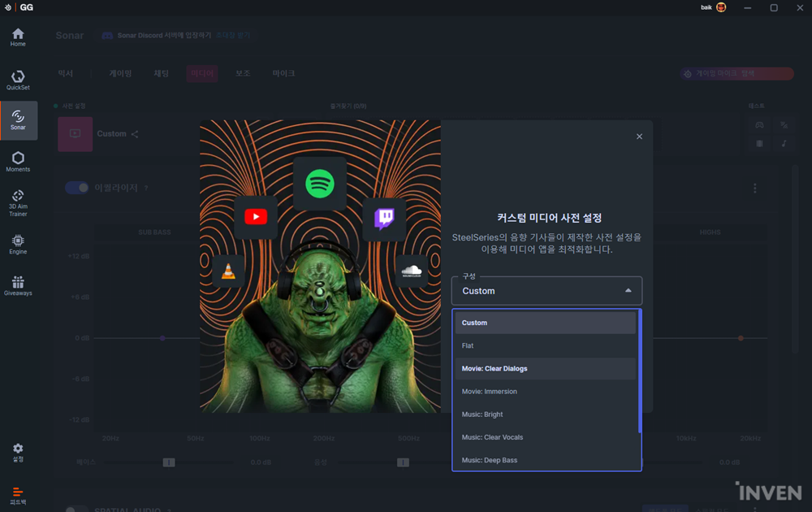The width and height of the screenshot is (812, 512).
Task: Choose Music: Deep Bass preset
Action: click(x=546, y=460)
